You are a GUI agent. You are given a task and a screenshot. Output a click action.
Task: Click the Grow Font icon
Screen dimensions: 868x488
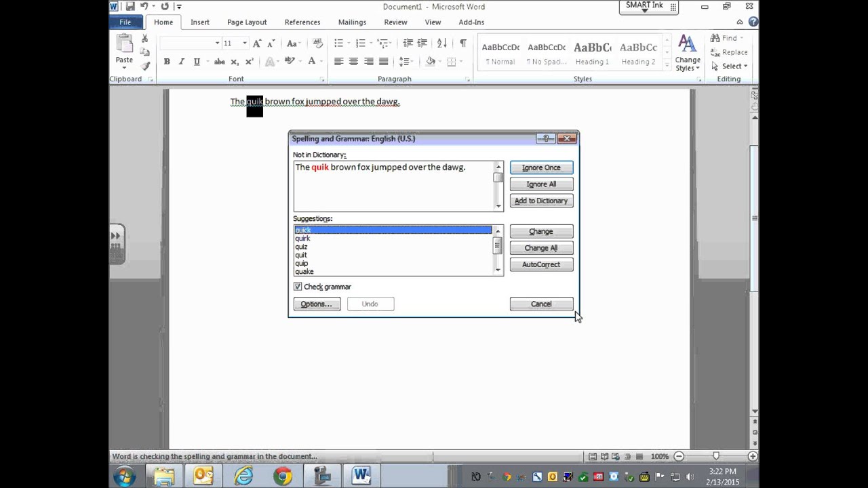click(x=257, y=43)
